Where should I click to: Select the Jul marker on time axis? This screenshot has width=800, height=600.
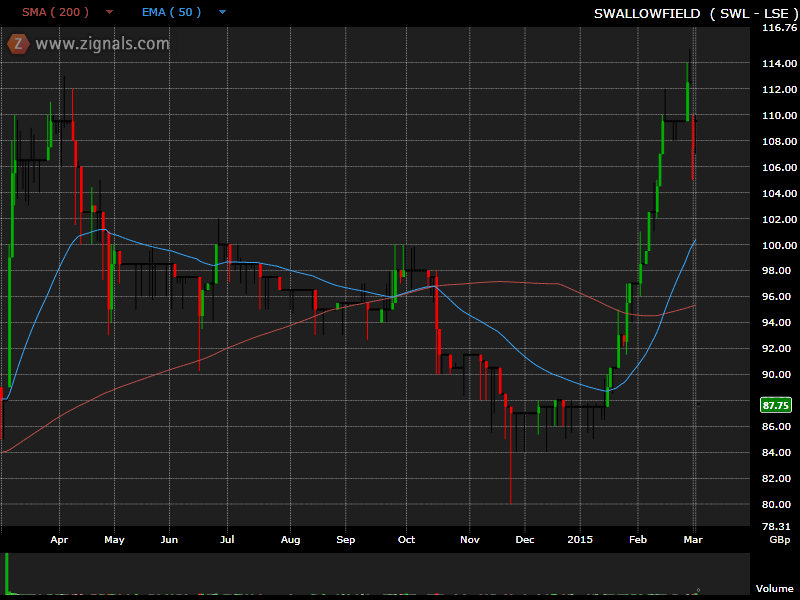click(227, 538)
